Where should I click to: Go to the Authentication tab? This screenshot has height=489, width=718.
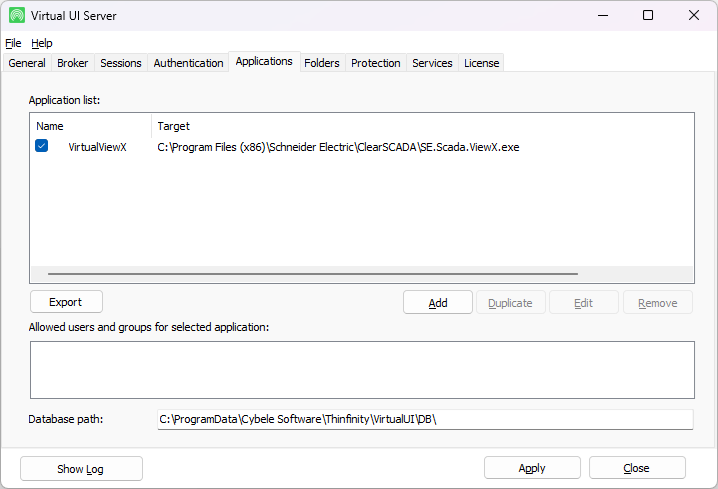pos(188,63)
